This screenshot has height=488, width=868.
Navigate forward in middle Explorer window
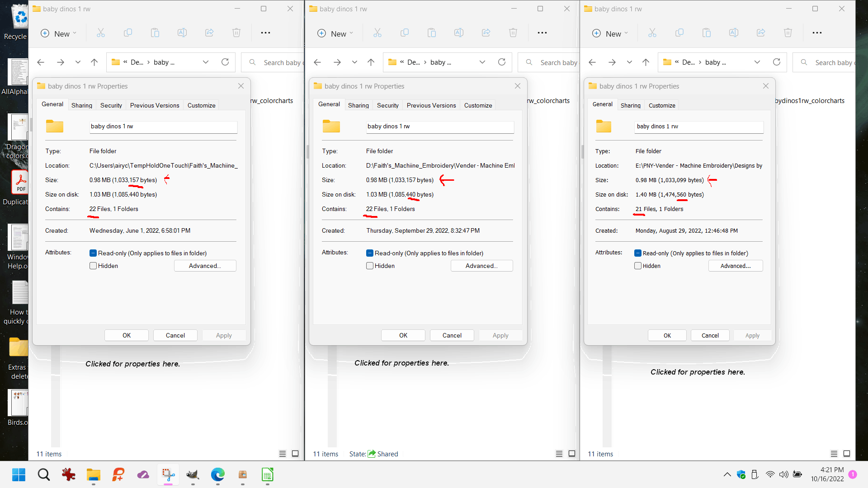coord(337,62)
